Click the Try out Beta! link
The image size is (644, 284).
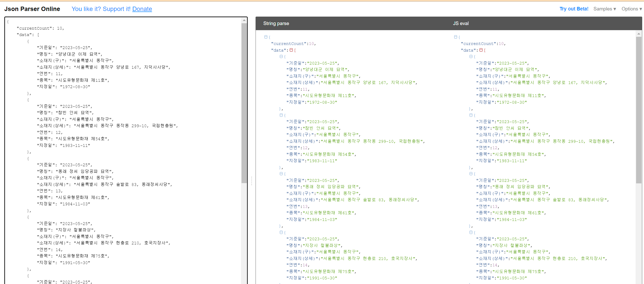click(x=574, y=9)
